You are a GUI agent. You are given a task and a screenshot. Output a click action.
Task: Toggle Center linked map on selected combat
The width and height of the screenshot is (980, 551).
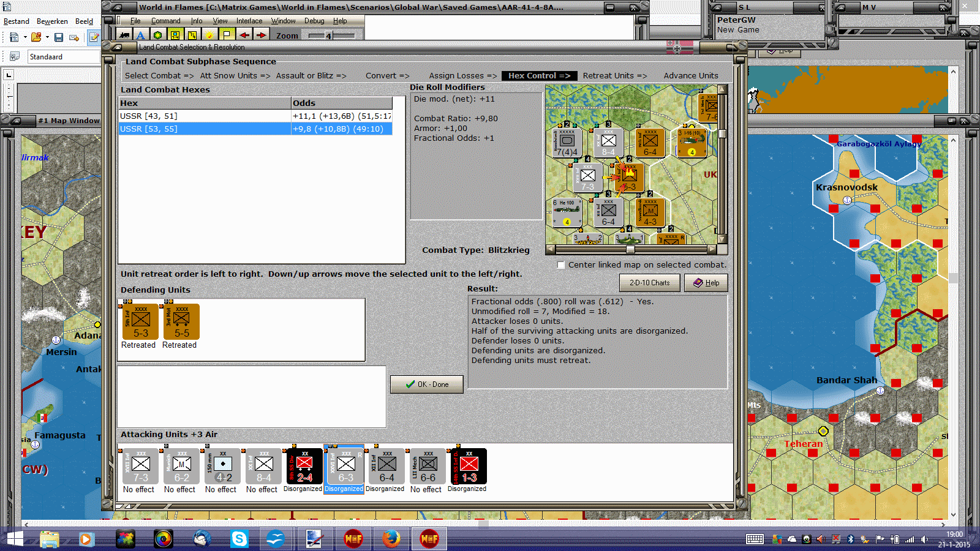(561, 265)
